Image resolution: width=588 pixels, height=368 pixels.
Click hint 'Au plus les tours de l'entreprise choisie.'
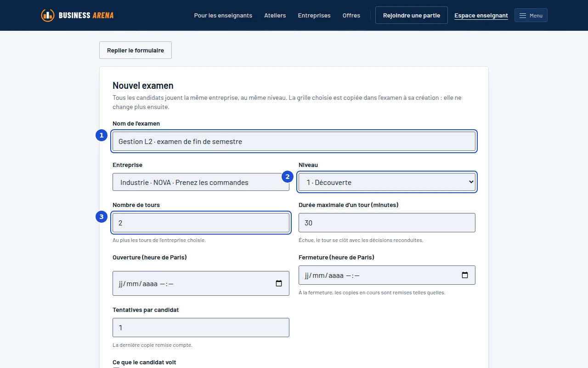(159, 240)
